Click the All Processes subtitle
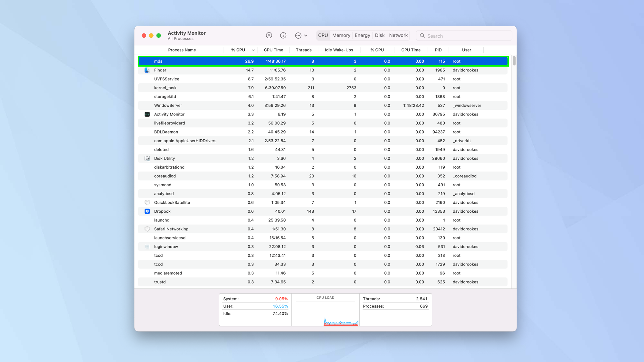644x362 pixels. (180, 39)
